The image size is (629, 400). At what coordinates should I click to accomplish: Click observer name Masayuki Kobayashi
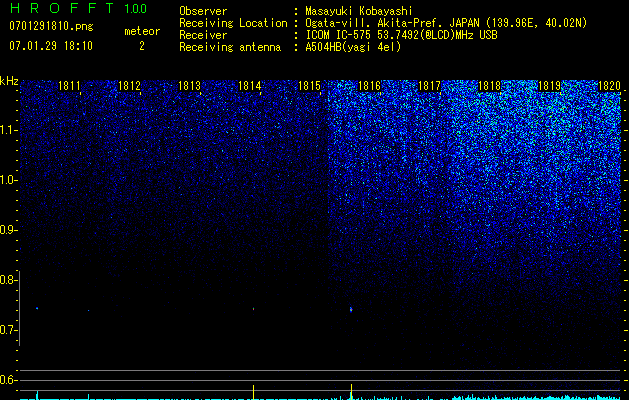click(x=359, y=11)
